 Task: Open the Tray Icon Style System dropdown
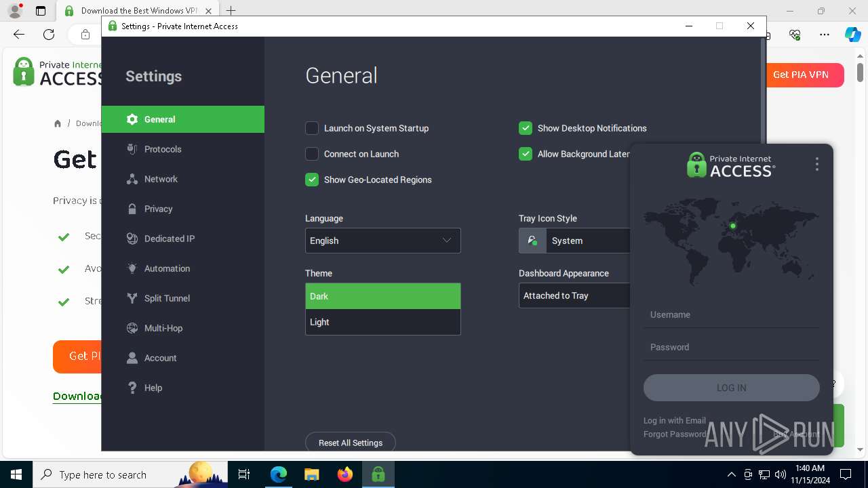tap(575, 241)
